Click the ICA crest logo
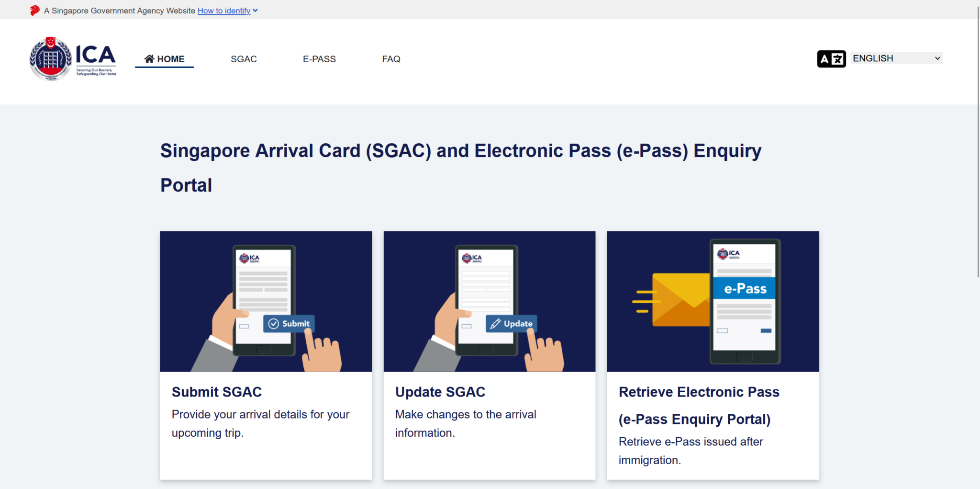The image size is (980, 489). click(51, 59)
